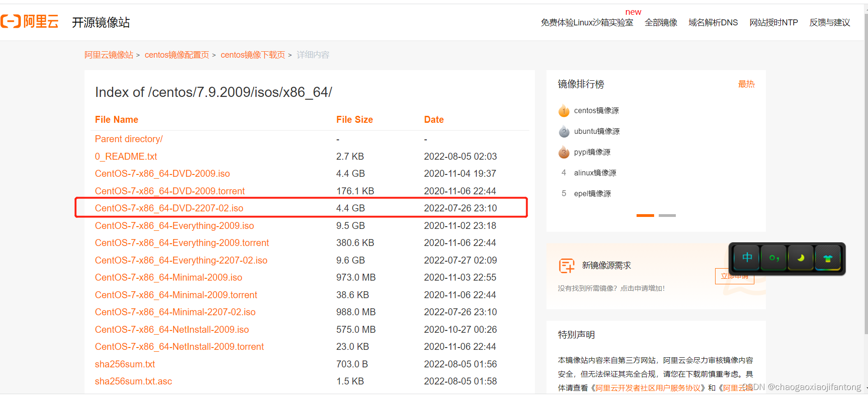Screen dimensions: 868x396
Task: Click the 新镜像源需求 heading
Action: (607, 265)
